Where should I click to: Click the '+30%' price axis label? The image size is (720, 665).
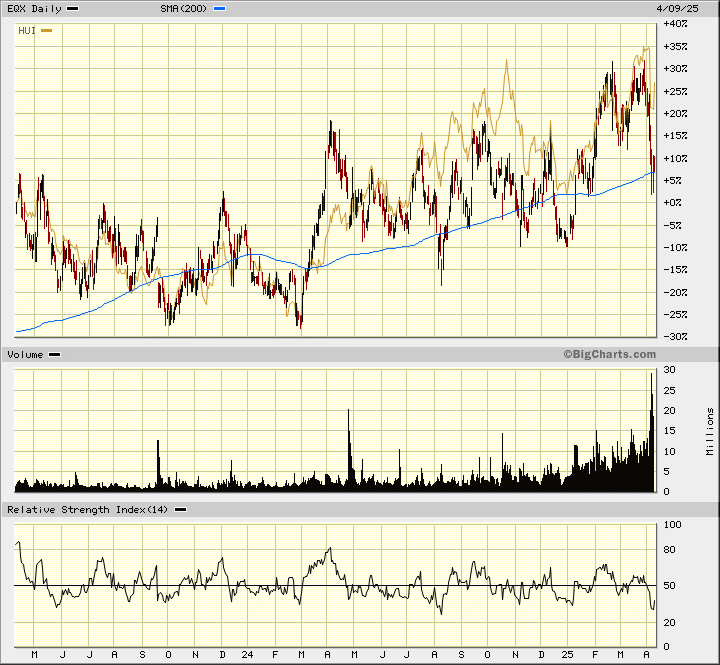tap(675, 68)
